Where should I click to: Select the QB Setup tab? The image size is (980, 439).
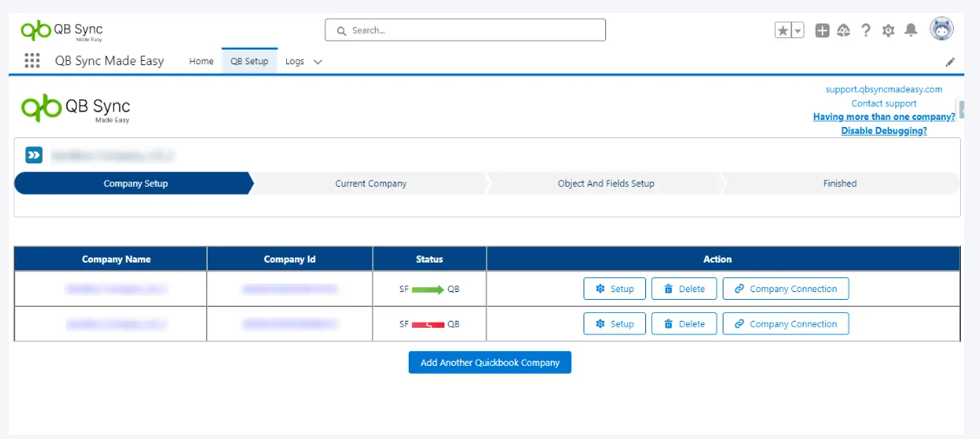pos(250,61)
